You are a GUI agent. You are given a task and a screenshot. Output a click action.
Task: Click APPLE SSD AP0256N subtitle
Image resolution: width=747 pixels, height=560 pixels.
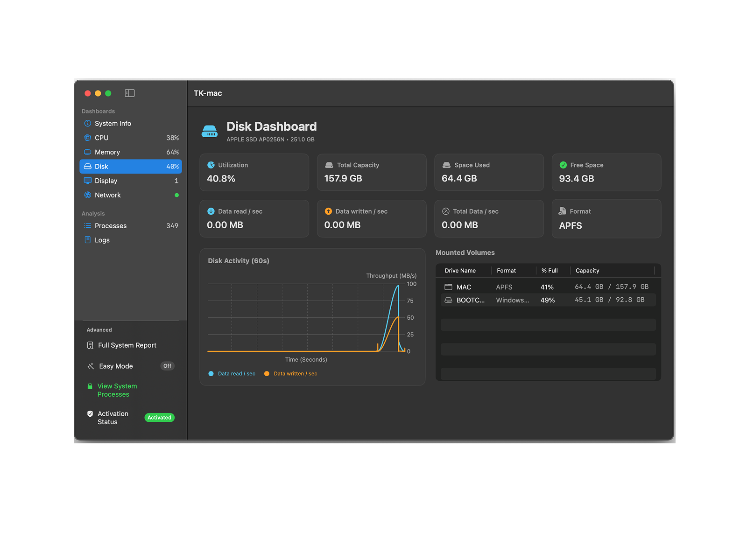[270, 140]
